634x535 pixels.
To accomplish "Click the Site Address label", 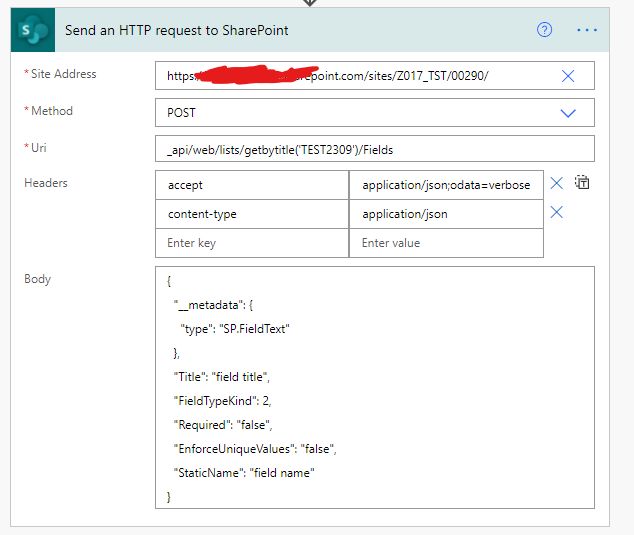I will click(x=63, y=74).
